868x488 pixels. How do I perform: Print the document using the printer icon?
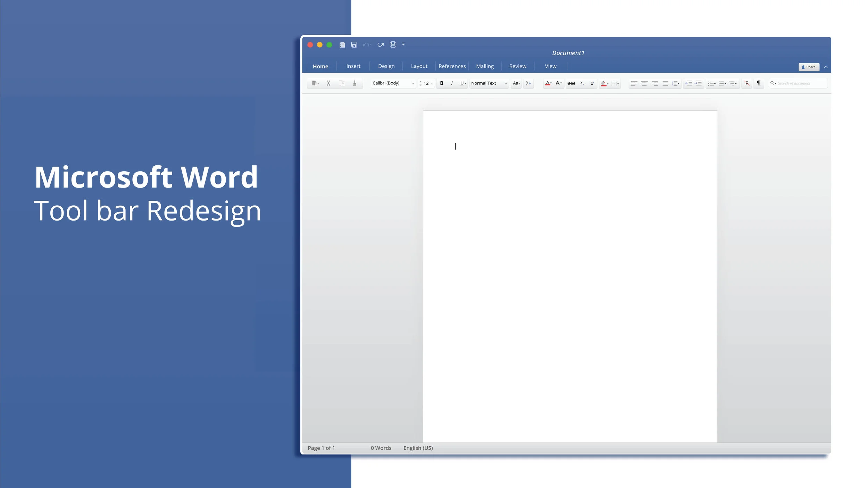393,44
